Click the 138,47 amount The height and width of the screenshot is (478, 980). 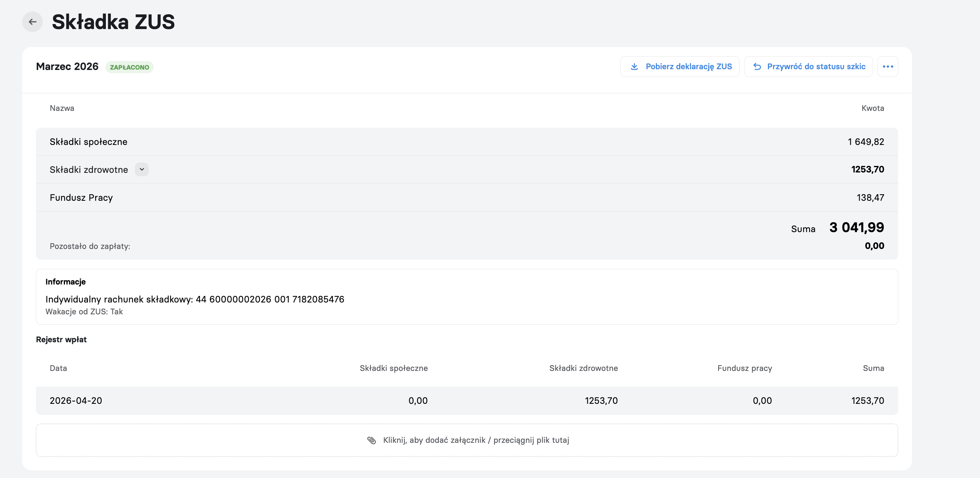click(x=870, y=198)
